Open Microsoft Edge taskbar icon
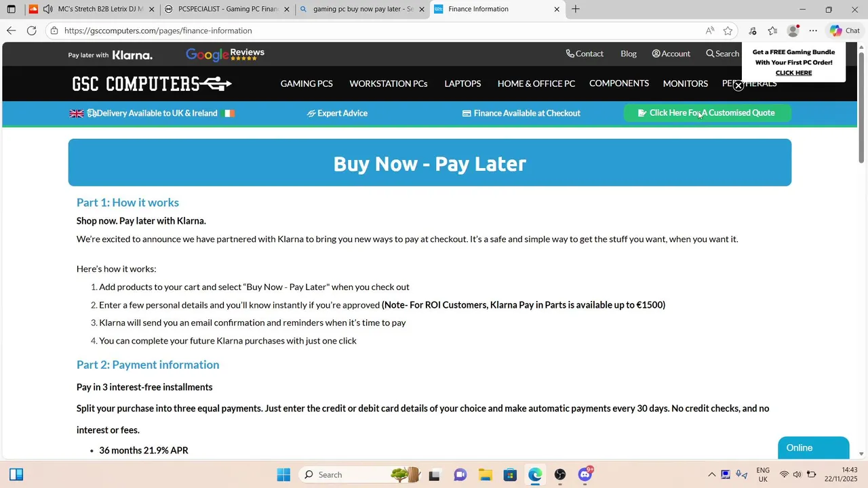 (x=536, y=474)
